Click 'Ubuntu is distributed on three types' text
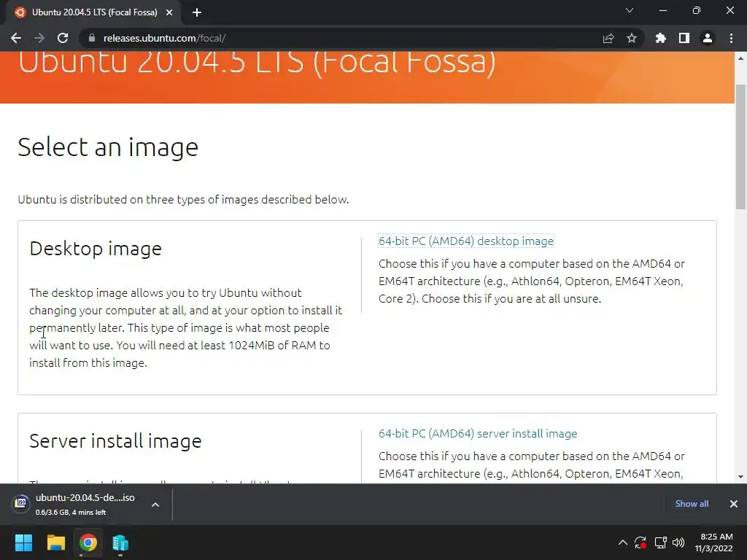Viewport: 747px width, 560px height. 183,200
